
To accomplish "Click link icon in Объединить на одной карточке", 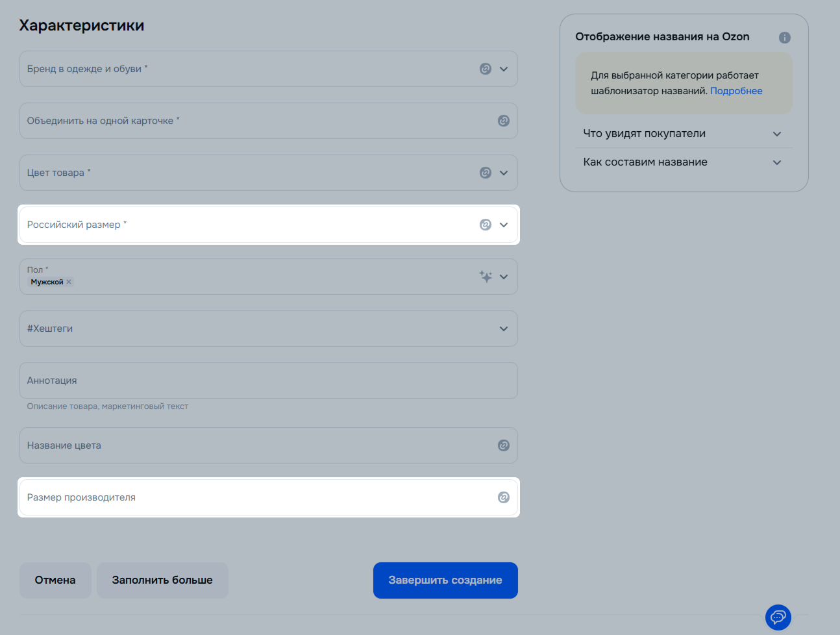I will coord(503,121).
